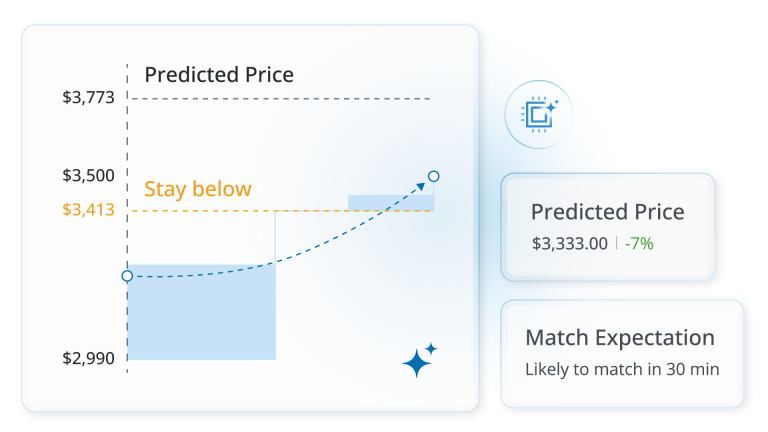Click the chart title Predicted Price
The height and width of the screenshot is (432, 768).
click(219, 75)
